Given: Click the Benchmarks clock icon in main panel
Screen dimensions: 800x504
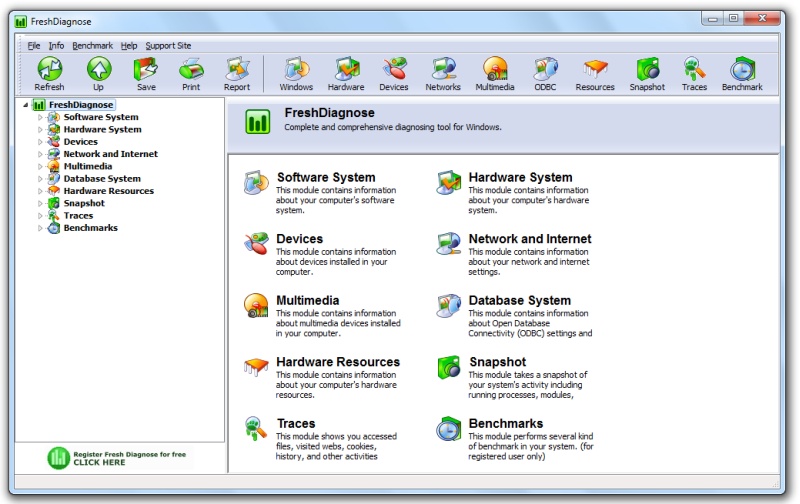Looking at the screenshot, I should point(448,429).
